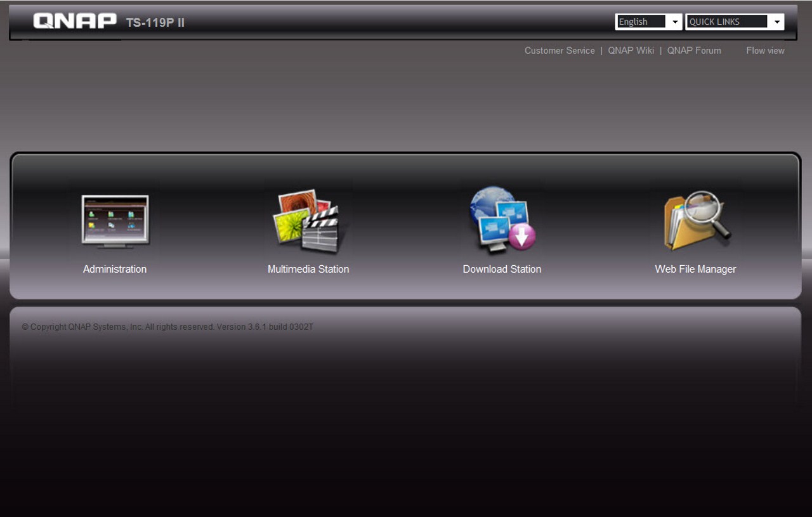812x517 pixels.
Task: Switch to Flow view
Action: [x=765, y=51]
